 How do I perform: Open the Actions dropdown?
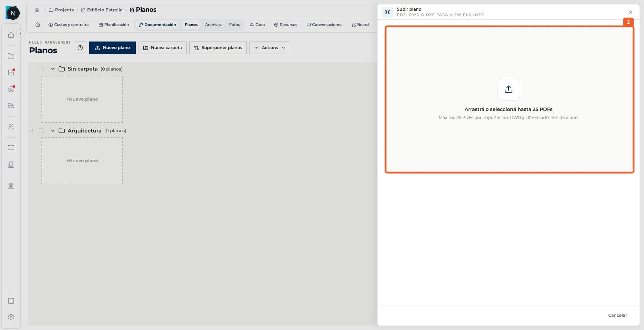[x=270, y=48]
